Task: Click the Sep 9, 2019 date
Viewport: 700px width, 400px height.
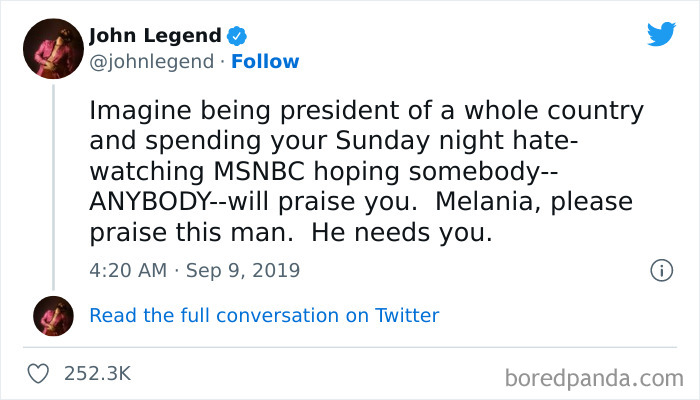Action: pos(242,270)
